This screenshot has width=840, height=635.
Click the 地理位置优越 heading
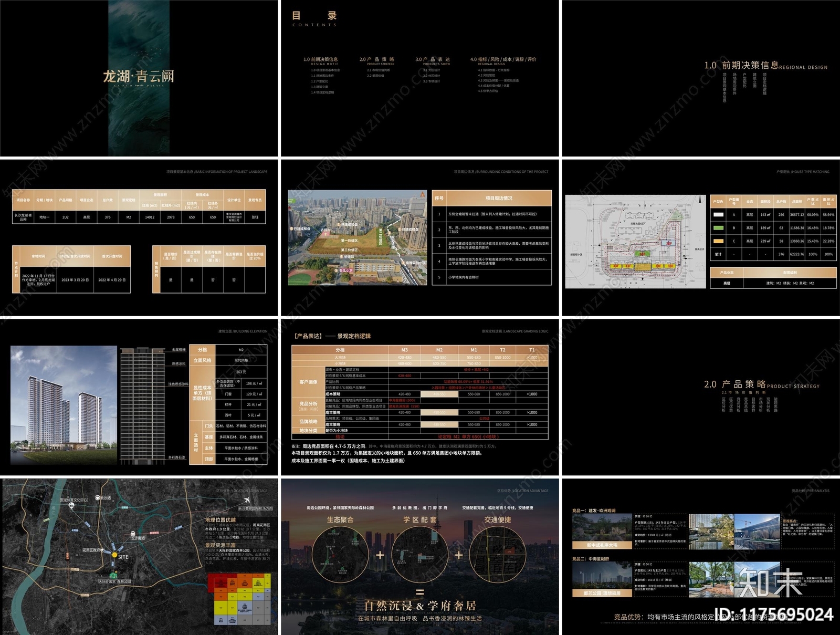pyautogui.click(x=220, y=520)
